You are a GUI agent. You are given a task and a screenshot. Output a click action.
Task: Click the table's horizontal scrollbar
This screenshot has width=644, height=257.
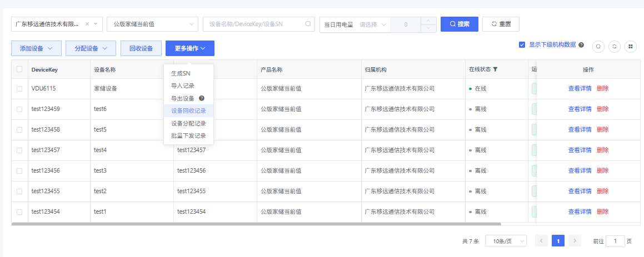256,224
